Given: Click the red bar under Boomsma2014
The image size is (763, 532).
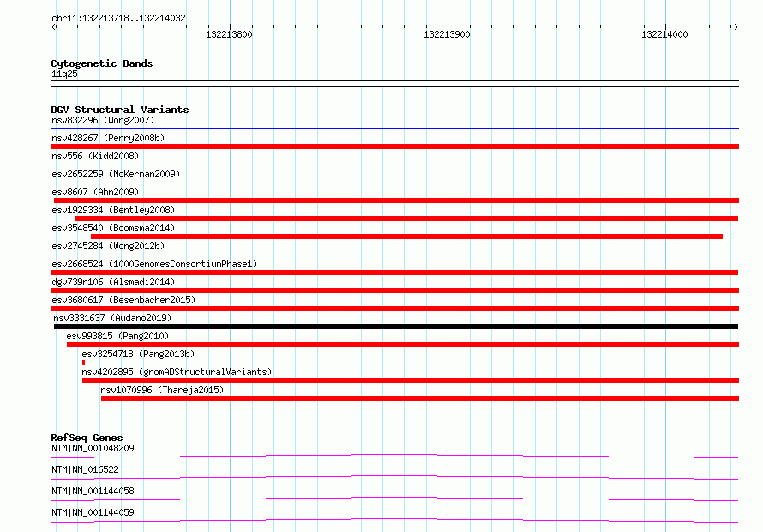Looking at the screenshot, I should point(406,236).
